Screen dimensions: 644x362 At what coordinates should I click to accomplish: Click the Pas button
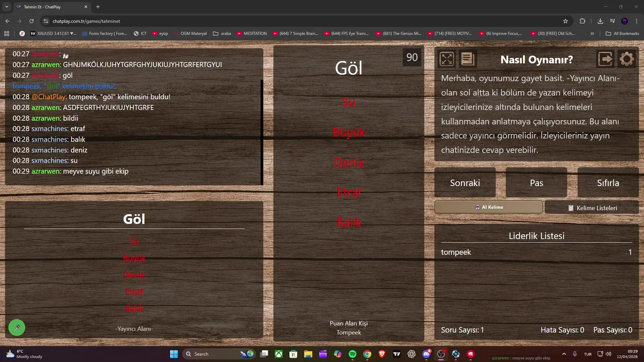coord(536,183)
